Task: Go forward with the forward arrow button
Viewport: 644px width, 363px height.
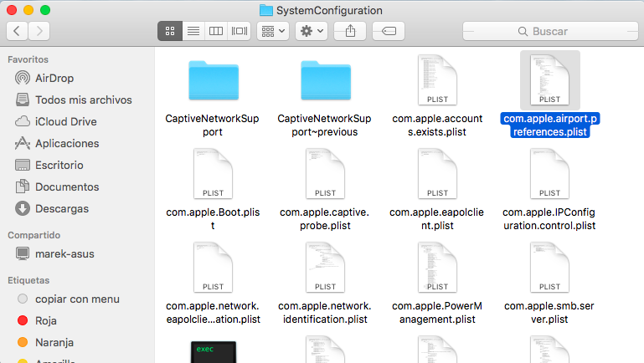Action: [39, 31]
